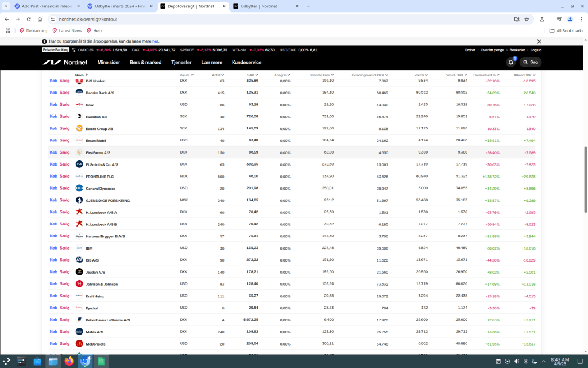The height and width of the screenshot is (368, 588).
Task: Click Køb for FirstFarms A/S
Action: point(53,152)
